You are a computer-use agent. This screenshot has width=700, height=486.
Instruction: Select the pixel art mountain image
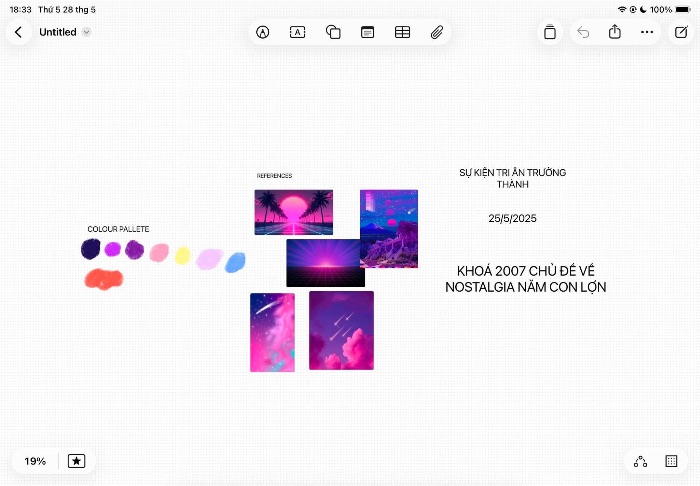point(389,229)
